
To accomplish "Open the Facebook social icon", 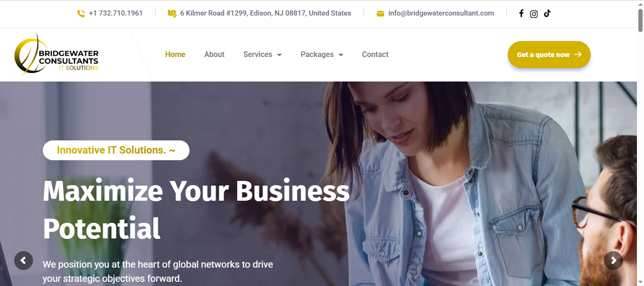I will (521, 13).
